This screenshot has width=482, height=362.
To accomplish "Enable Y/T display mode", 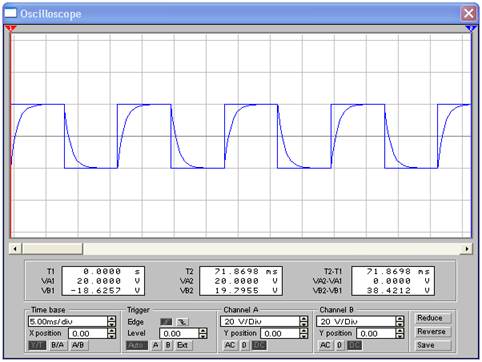I will point(37,345).
